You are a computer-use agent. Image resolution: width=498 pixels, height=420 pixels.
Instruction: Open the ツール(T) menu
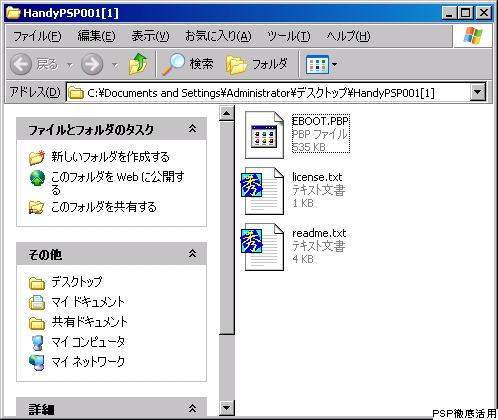pyautogui.click(x=289, y=36)
